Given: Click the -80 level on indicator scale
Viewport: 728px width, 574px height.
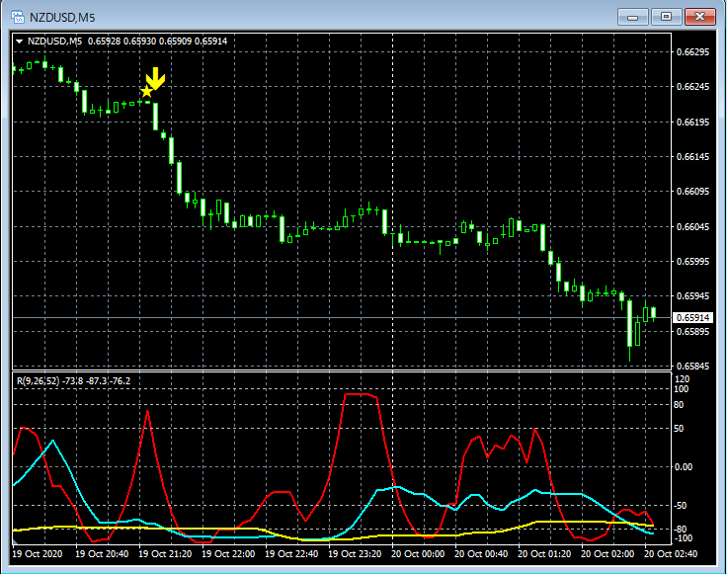Looking at the screenshot, I should pyautogui.click(x=682, y=530).
